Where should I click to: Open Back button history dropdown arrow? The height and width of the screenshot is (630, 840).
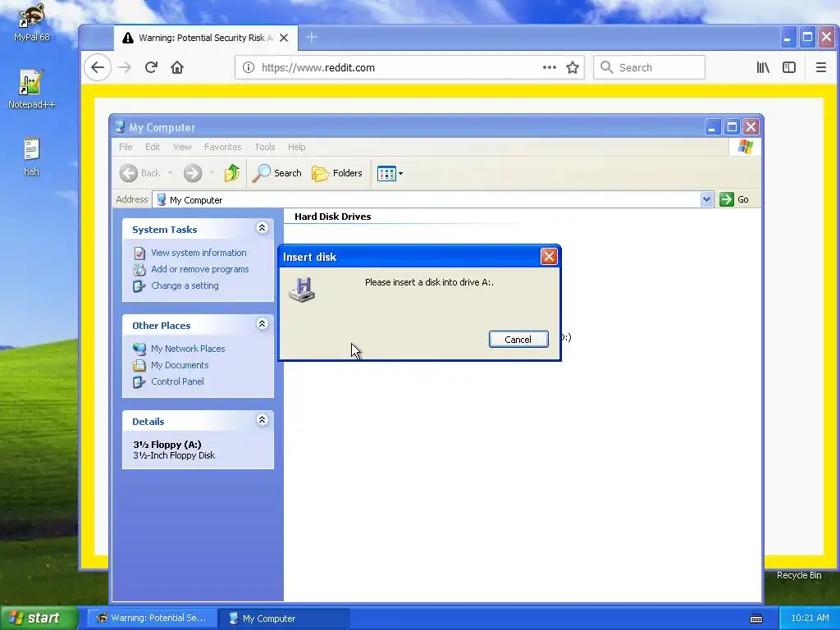pyautogui.click(x=171, y=173)
